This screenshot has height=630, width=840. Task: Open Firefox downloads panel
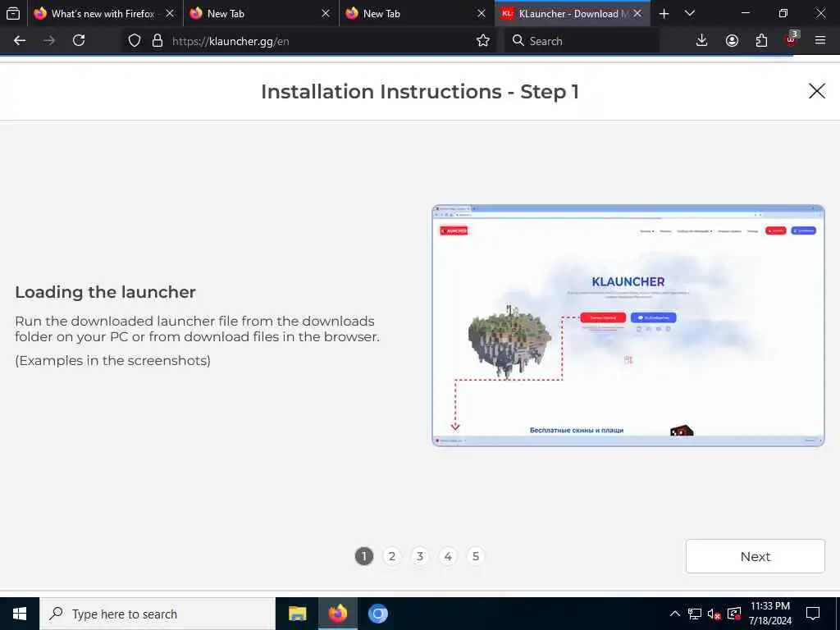pos(701,41)
